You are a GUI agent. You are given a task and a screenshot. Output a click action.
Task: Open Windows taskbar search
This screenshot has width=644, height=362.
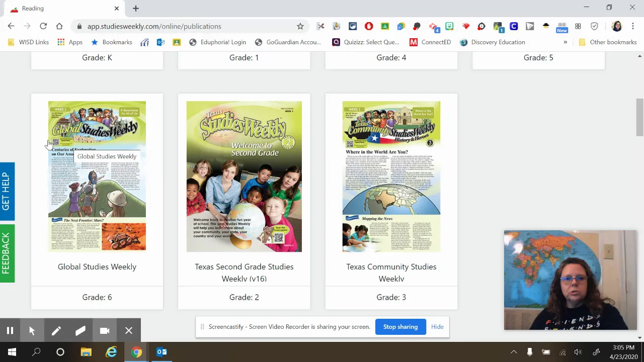tap(36, 352)
